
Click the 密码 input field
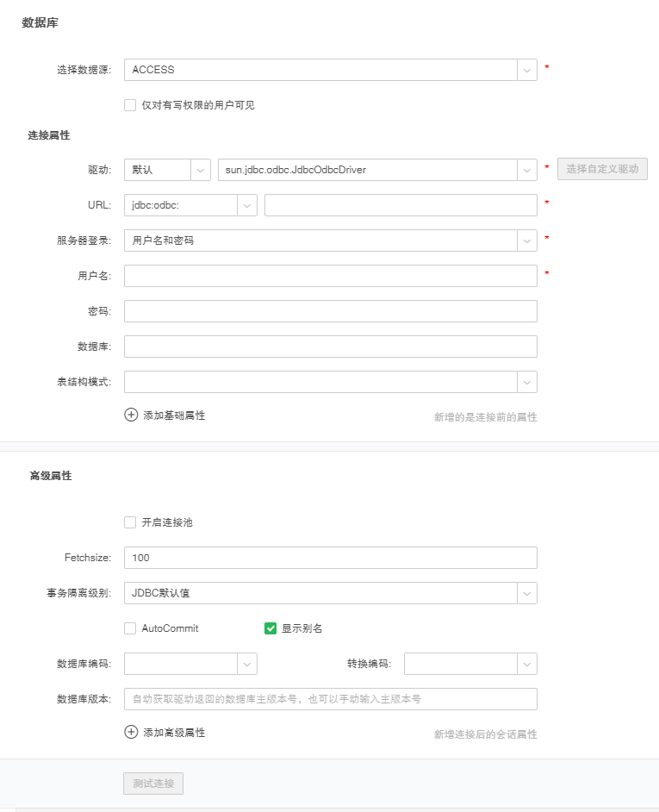[330, 311]
